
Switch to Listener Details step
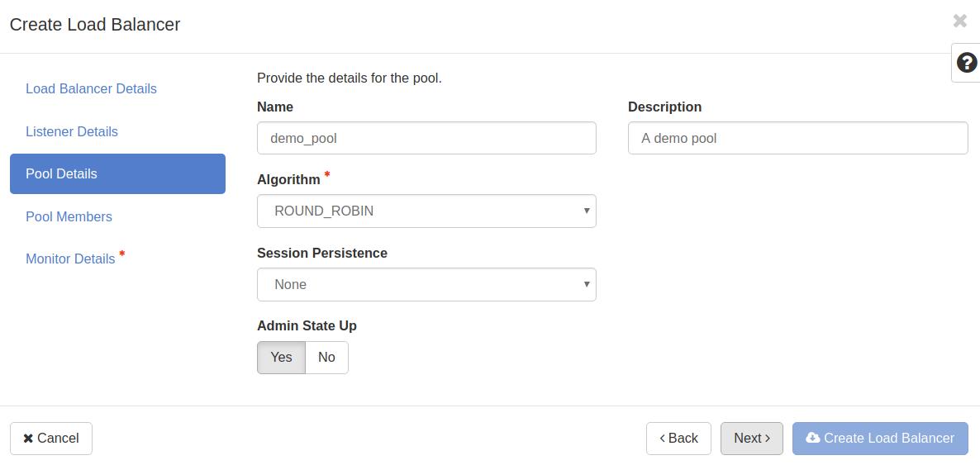72,131
